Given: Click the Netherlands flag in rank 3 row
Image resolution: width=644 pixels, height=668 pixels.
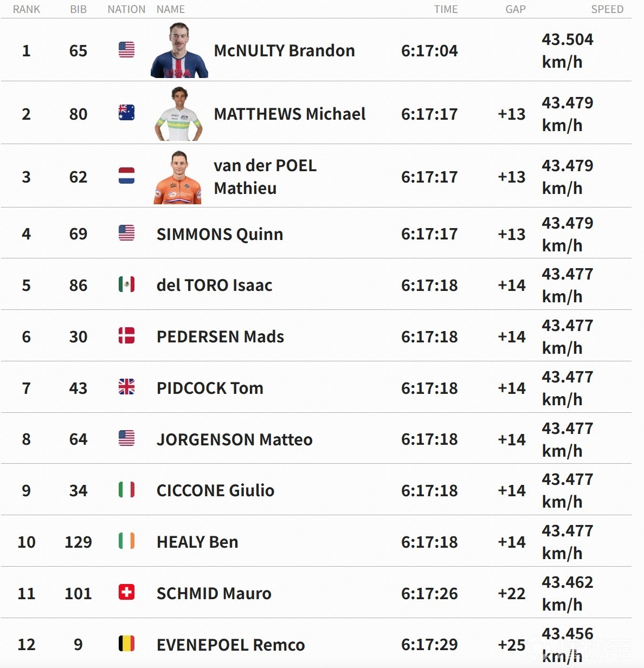Looking at the screenshot, I should click(126, 176).
